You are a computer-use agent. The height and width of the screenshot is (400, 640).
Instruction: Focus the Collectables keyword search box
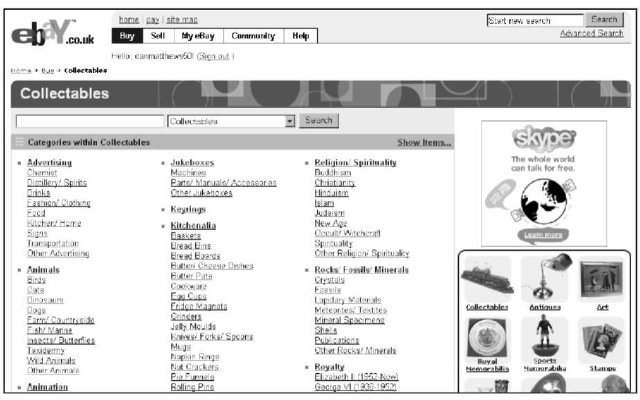(x=90, y=121)
